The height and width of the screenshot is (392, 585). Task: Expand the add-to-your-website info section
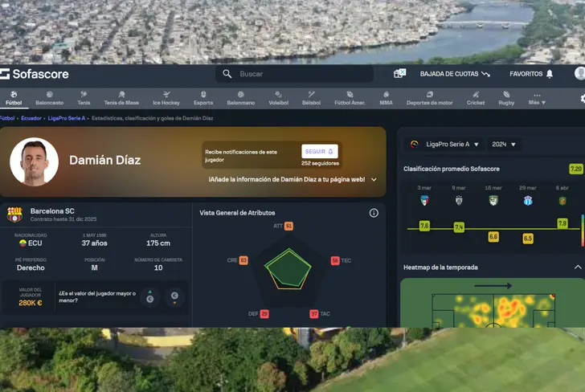tap(374, 180)
